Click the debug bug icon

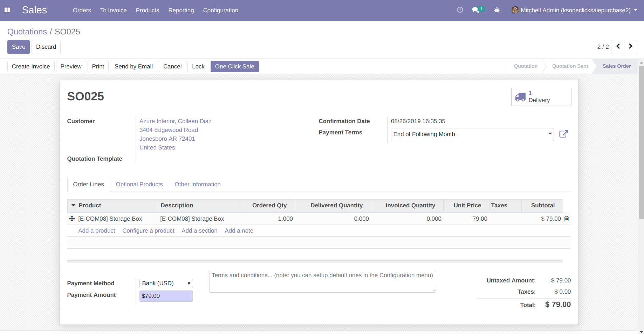tap(497, 10)
